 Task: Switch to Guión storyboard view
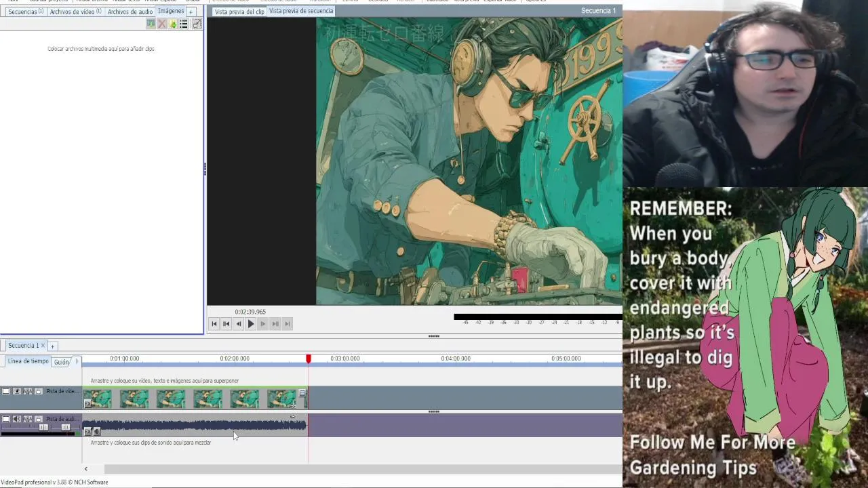coord(62,362)
